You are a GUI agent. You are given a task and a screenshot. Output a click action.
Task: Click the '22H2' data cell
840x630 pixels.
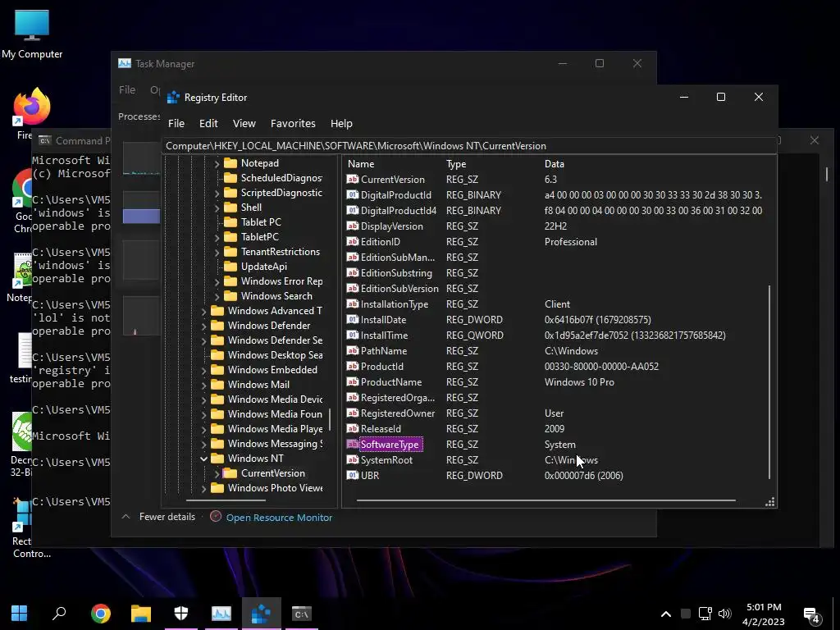[x=555, y=226]
